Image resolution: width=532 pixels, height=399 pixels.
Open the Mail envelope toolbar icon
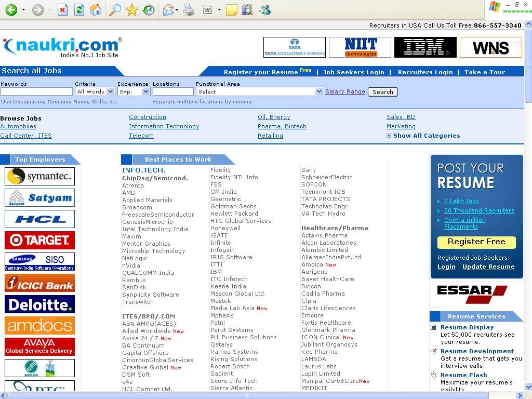tap(168, 10)
